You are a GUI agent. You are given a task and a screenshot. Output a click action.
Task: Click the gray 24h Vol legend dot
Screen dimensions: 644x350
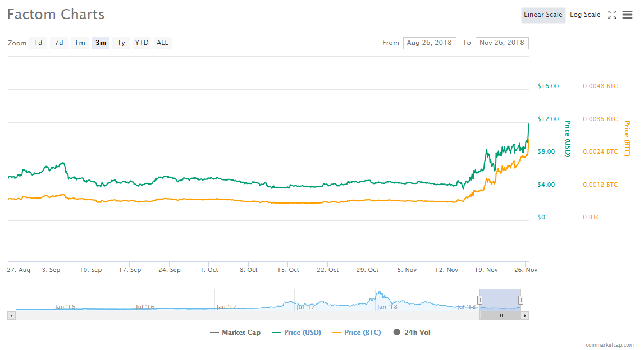(396, 332)
